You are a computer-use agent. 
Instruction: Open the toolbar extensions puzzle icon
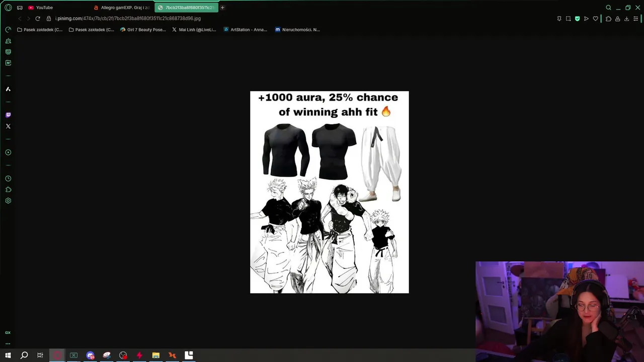pyautogui.click(x=608, y=19)
